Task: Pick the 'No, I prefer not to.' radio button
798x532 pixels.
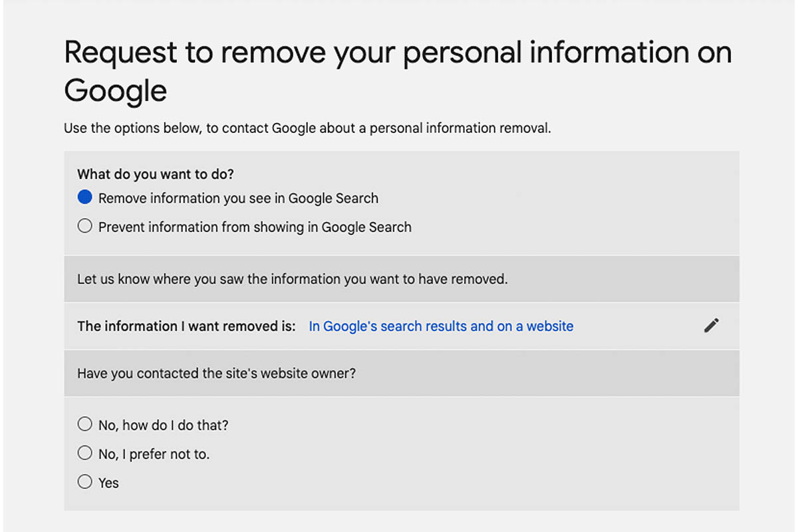Action: point(84,454)
